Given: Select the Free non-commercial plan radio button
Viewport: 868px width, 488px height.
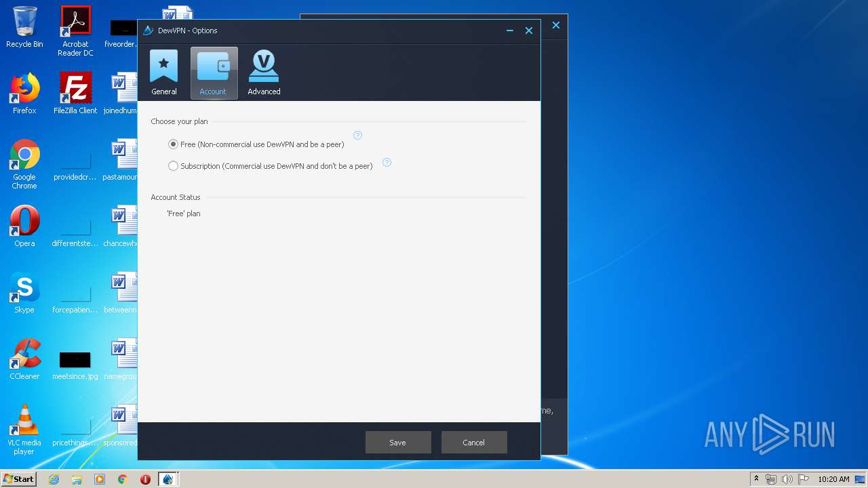Looking at the screenshot, I should click(173, 144).
